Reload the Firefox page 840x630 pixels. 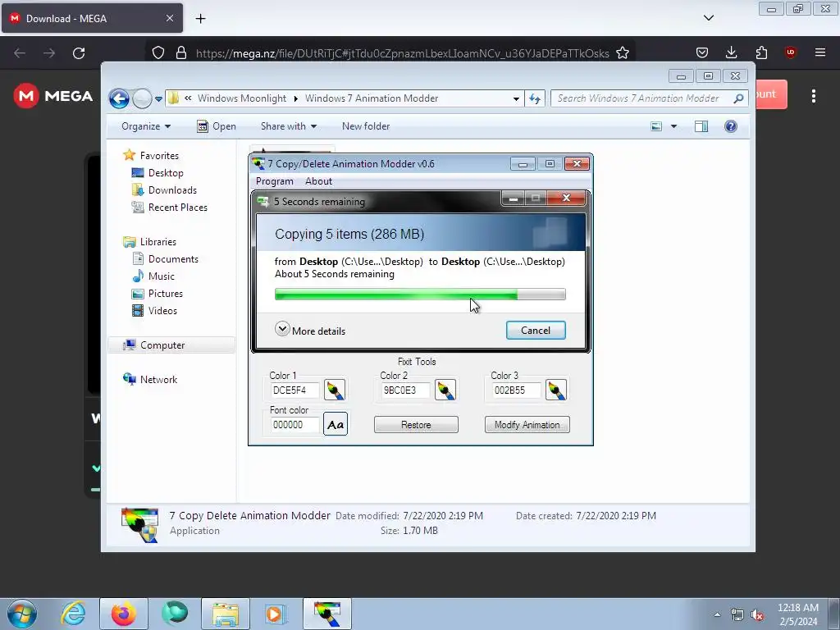pyautogui.click(x=79, y=53)
